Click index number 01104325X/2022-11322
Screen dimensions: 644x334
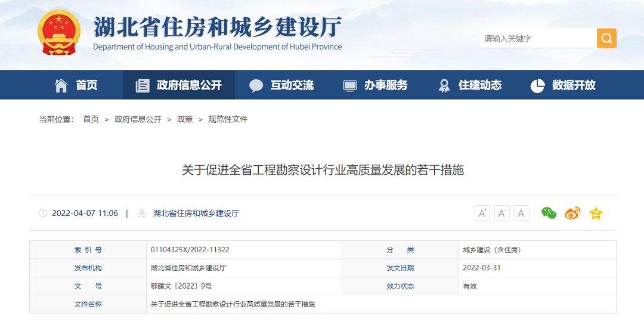[190, 250]
